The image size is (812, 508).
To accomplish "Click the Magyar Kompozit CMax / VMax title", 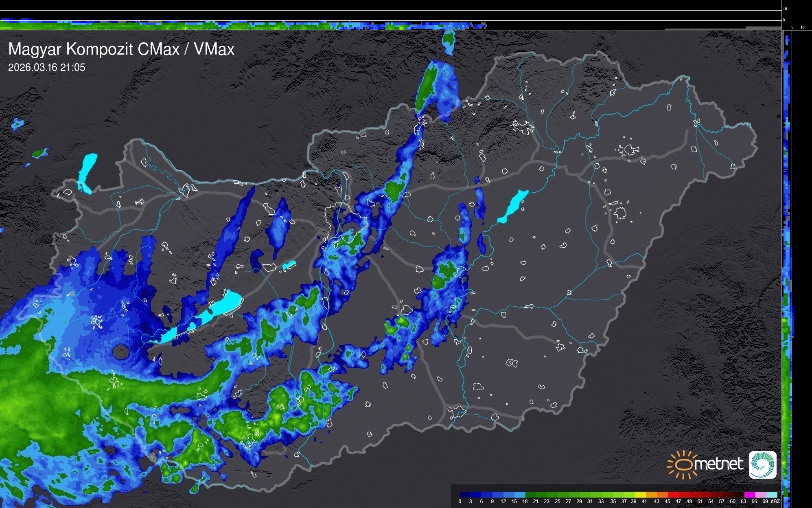I will pyautogui.click(x=121, y=49).
